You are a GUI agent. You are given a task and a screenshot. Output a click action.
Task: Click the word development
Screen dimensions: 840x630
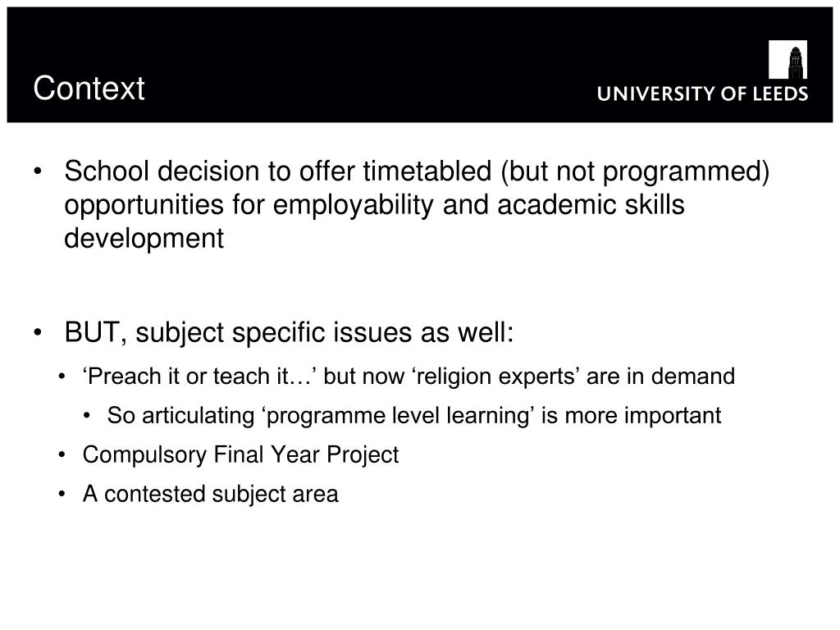(x=144, y=239)
